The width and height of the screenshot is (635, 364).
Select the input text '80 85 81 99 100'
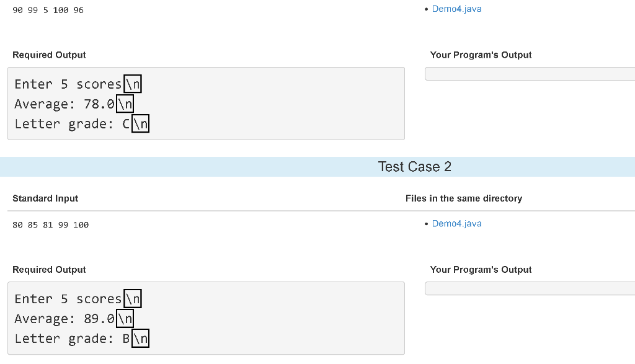pos(50,224)
